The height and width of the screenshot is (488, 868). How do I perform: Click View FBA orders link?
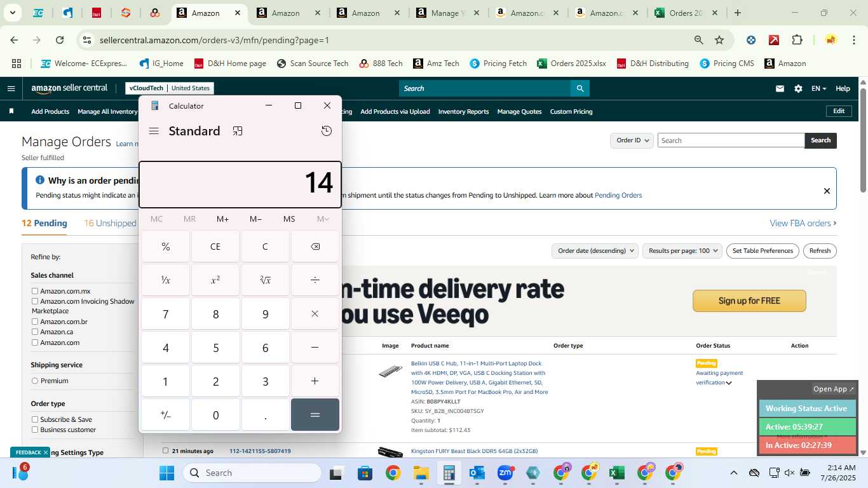point(803,223)
